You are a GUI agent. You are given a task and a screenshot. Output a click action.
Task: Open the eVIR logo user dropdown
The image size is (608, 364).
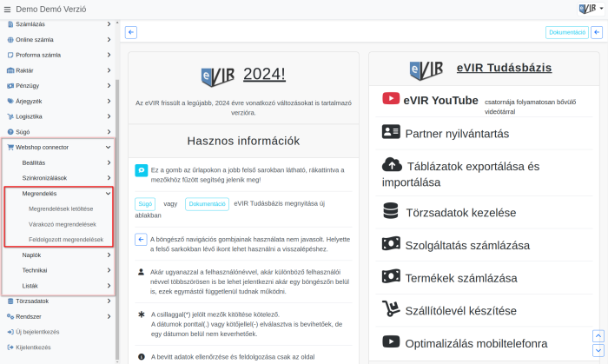(591, 9)
